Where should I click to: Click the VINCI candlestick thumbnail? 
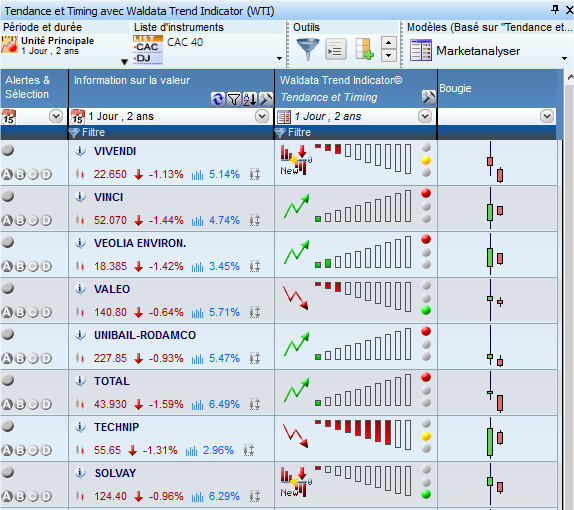[495, 208]
